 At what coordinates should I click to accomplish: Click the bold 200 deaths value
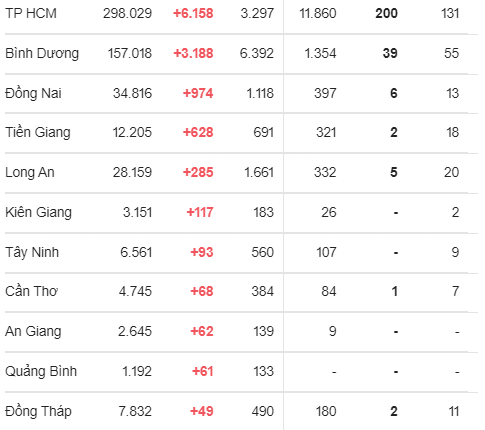tap(386, 13)
